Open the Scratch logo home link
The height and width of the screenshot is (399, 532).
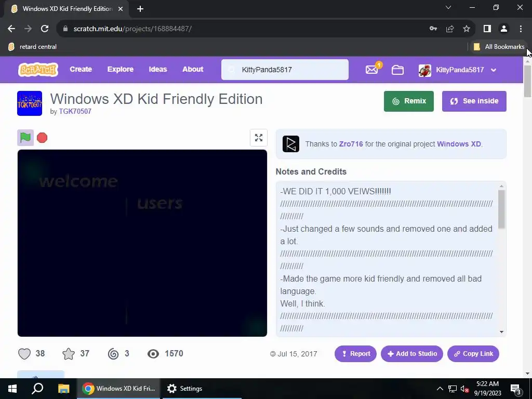click(x=38, y=70)
